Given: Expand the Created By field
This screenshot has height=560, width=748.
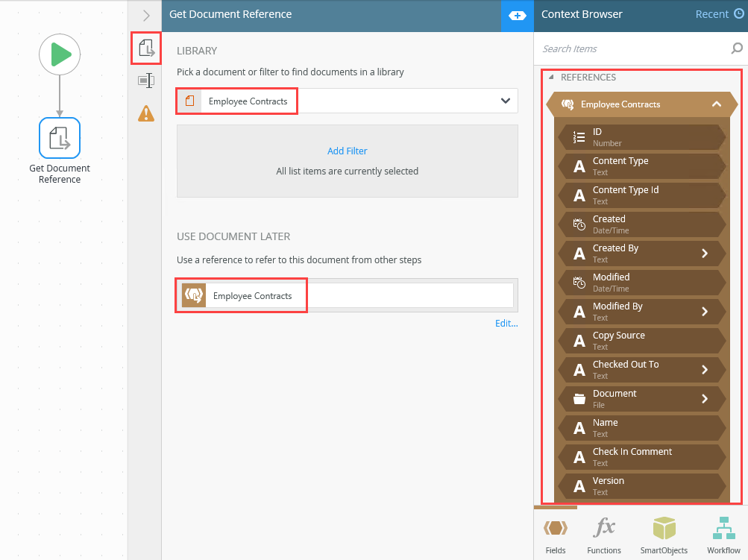Looking at the screenshot, I should pos(705,254).
